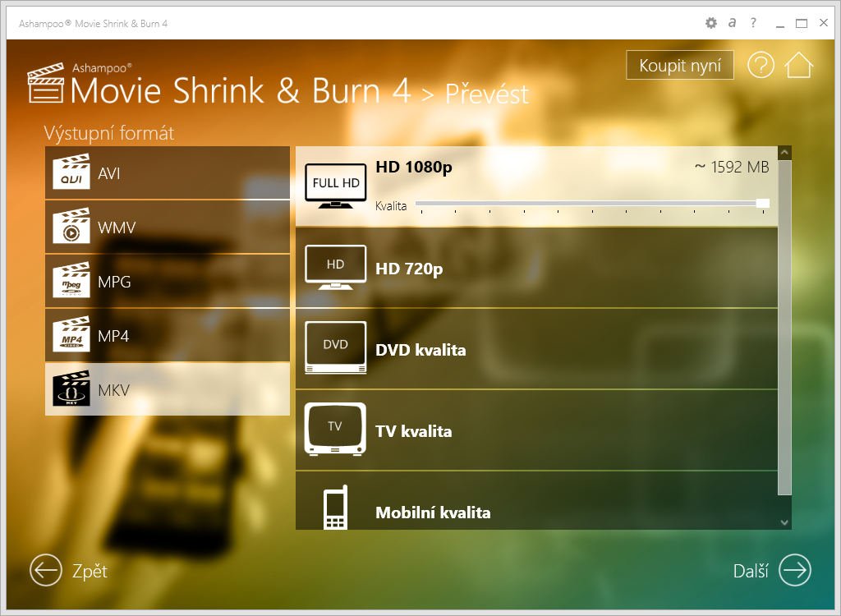Click the mobile phone icon

[x=335, y=507]
